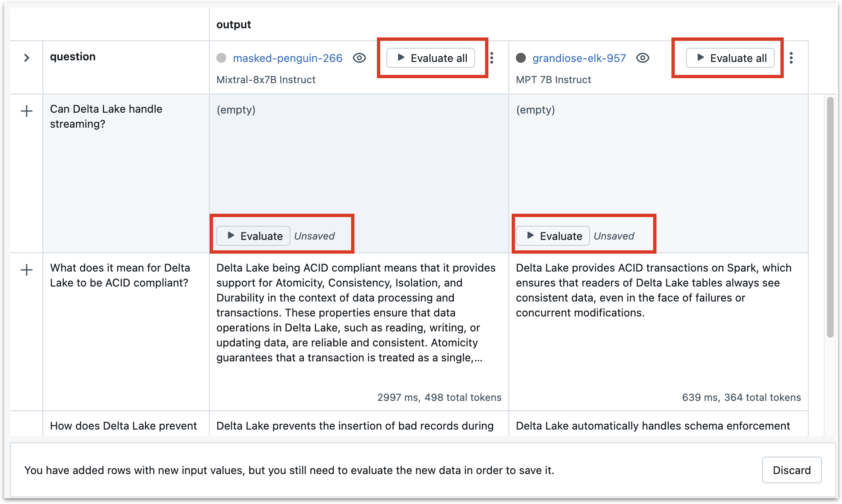Click the light gray dot beside masked-penguin-266
The height and width of the screenshot is (504, 842).
(x=221, y=58)
